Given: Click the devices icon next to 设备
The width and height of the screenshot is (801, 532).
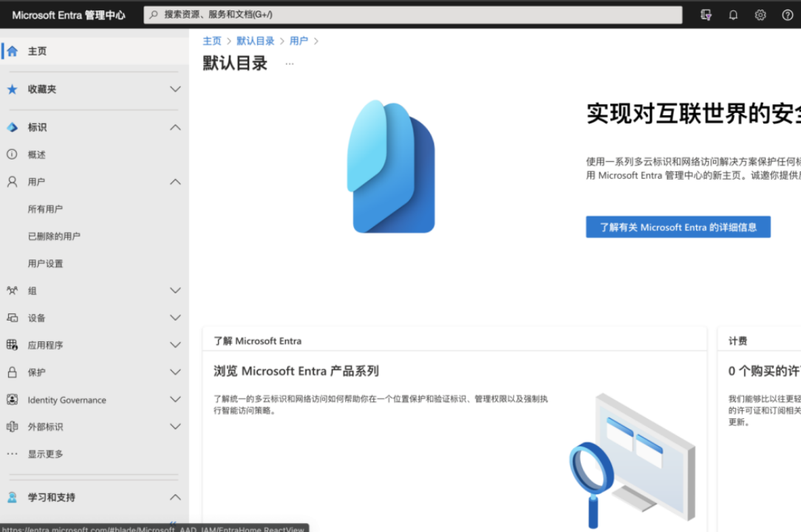Looking at the screenshot, I should coord(13,318).
